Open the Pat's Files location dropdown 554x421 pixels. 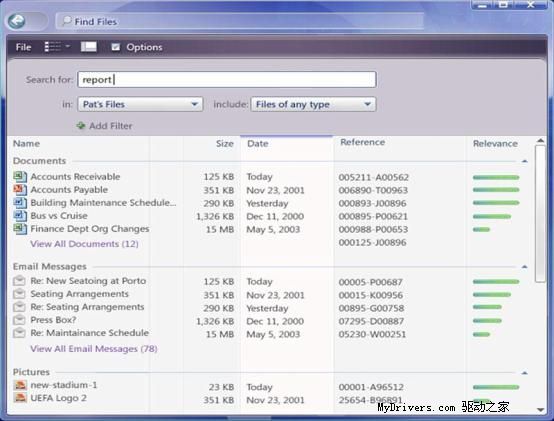tap(140, 104)
